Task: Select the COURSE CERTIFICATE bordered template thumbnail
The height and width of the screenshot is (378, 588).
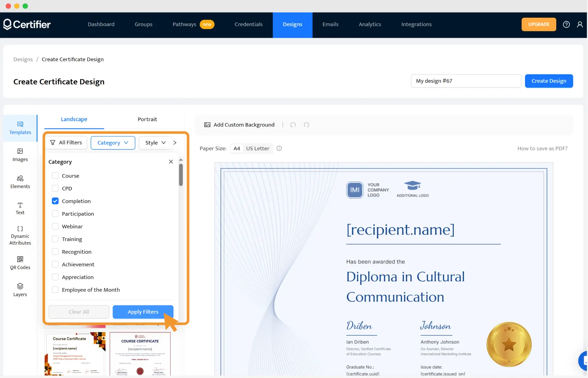Action: [x=140, y=354]
